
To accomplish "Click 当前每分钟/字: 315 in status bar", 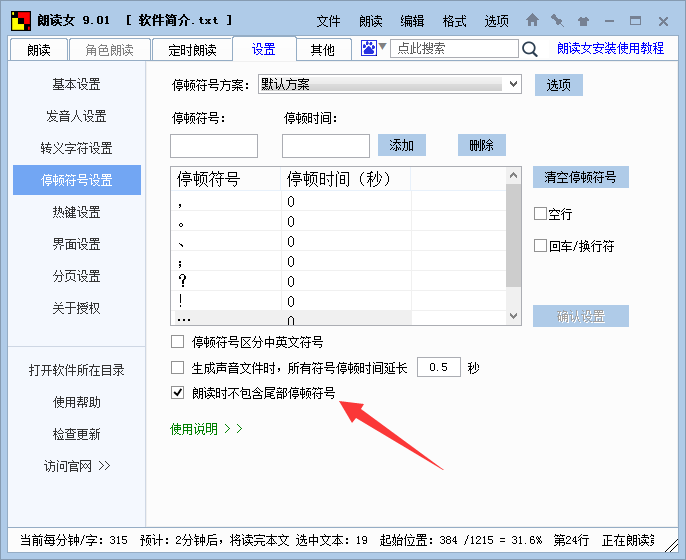I will [x=74, y=540].
